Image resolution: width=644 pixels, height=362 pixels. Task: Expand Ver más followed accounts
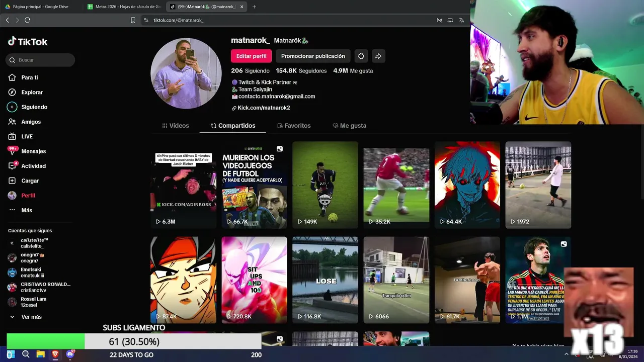point(26,317)
